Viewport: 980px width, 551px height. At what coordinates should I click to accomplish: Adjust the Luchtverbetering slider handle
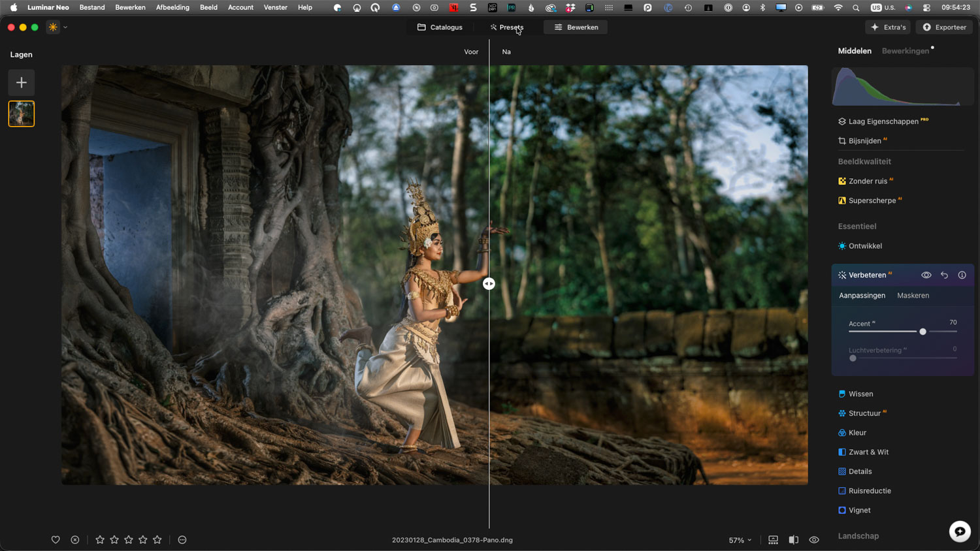(x=853, y=358)
